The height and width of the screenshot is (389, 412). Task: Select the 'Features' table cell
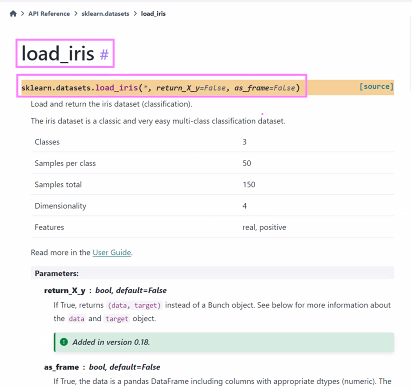tap(49, 227)
